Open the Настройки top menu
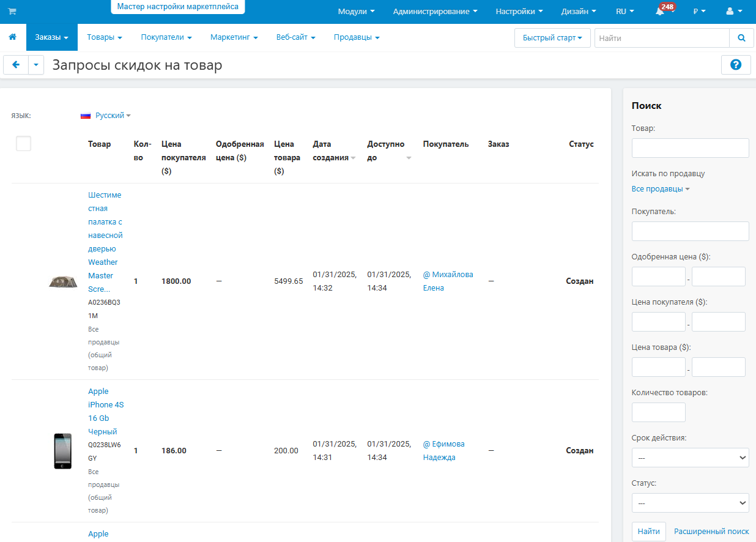Viewport: 756px width, 542px height. tap(519, 12)
